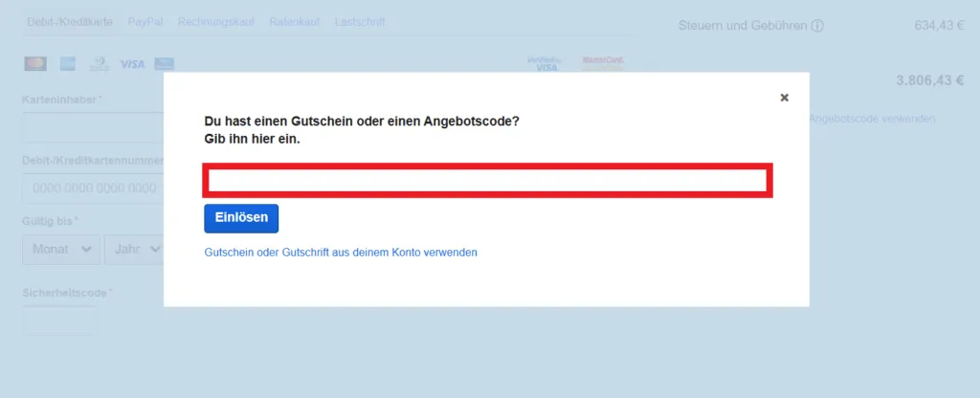Close the voucher code dialog
Screen dimensions: 980x398
click(x=785, y=98)
